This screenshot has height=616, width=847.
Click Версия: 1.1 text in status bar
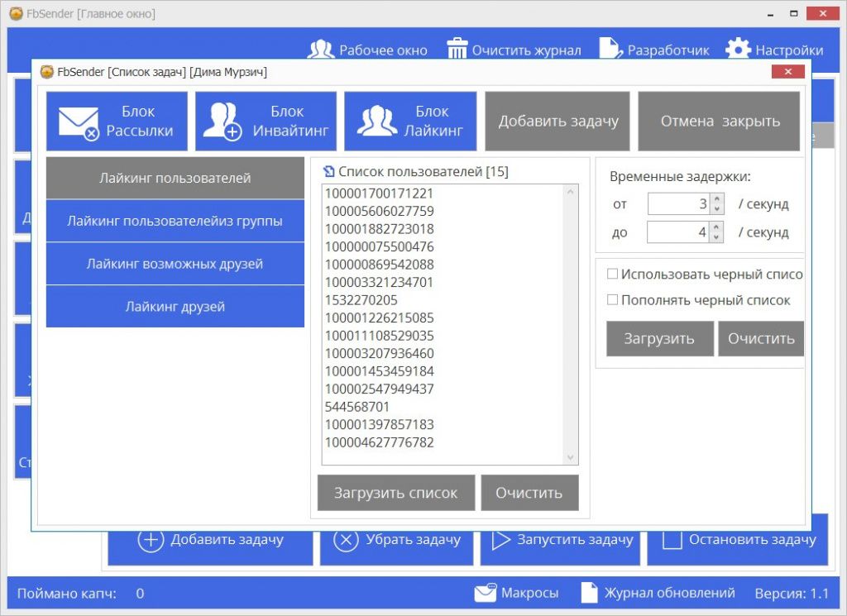point(792,594)
